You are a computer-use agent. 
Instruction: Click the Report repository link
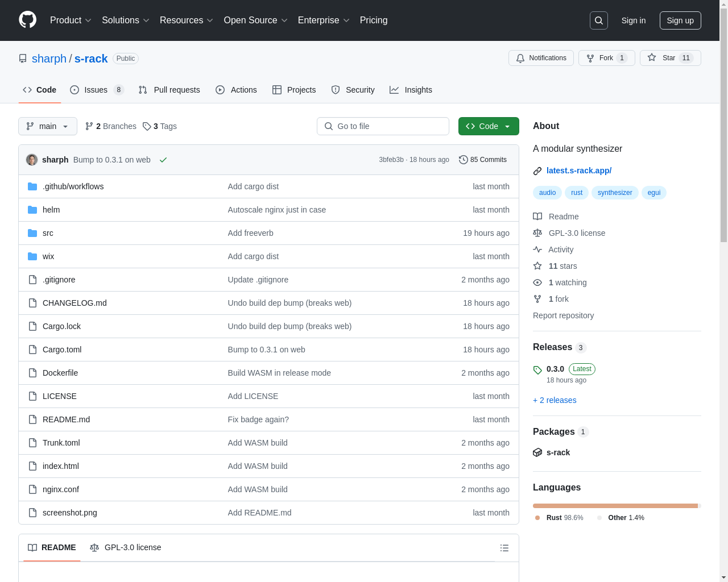coord(563,315)
